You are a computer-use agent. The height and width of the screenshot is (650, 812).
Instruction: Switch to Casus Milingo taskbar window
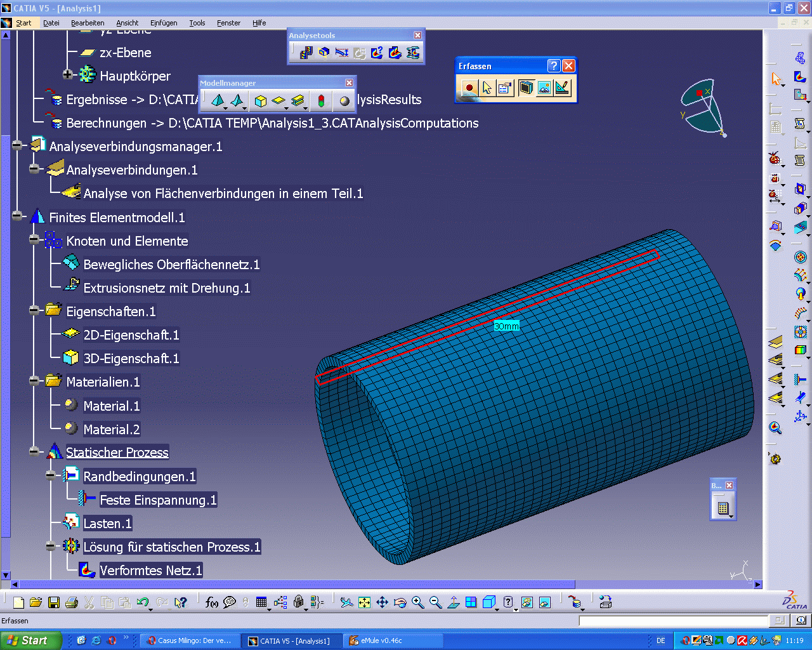tap(190, 640)
